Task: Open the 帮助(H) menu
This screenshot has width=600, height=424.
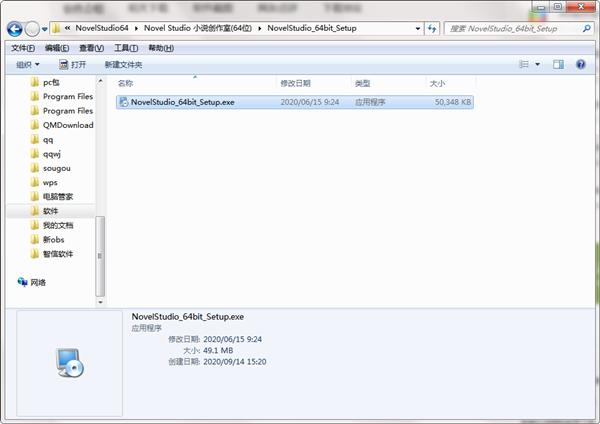Action: 161,48
